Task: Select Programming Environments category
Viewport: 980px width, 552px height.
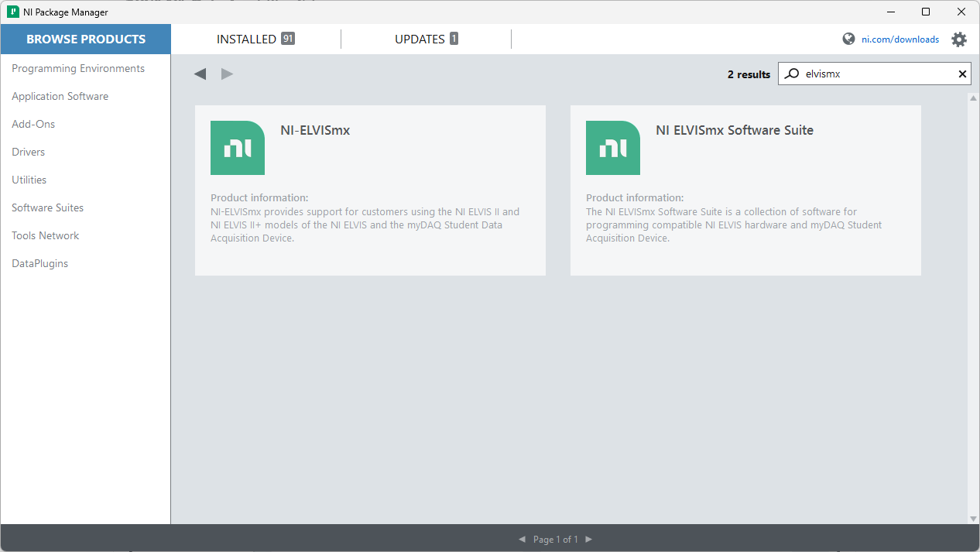Action: coord(78,68)
